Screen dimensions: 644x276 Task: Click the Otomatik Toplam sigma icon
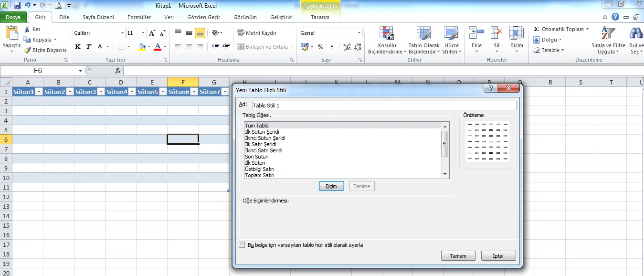tap(537, 29)
